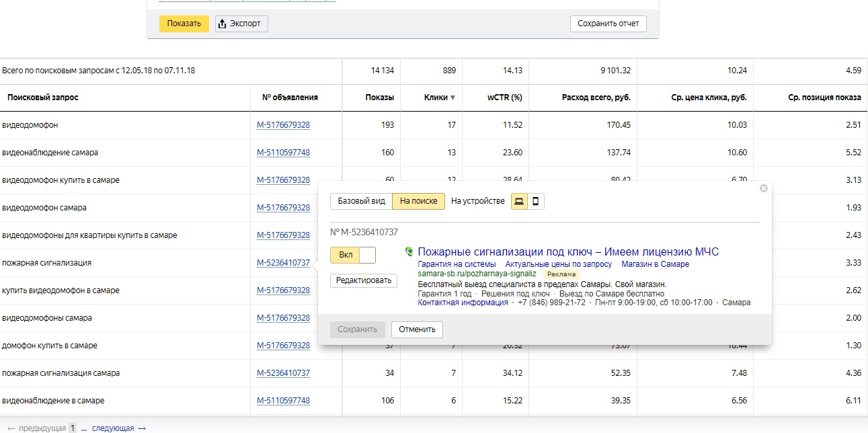Click the Поисковый запрос column header
This screenshot has width=868, height=433.
[43, 97]
